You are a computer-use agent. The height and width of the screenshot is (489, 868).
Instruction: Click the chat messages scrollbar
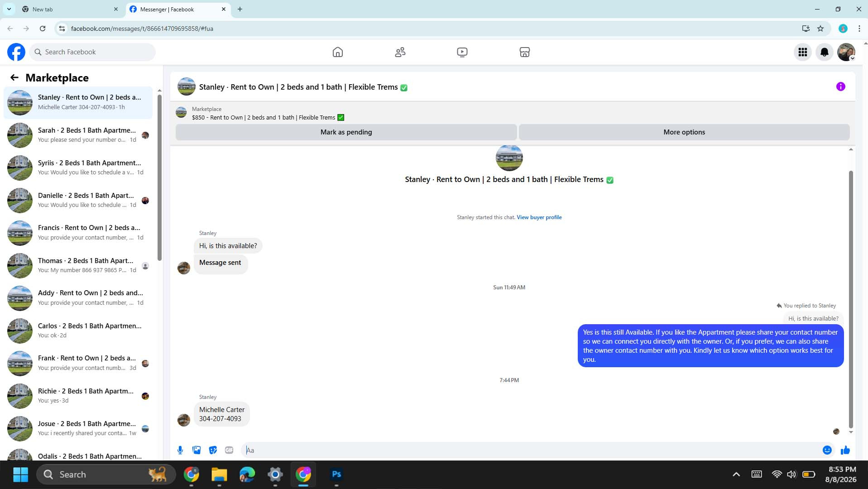(x=851, y=299)
